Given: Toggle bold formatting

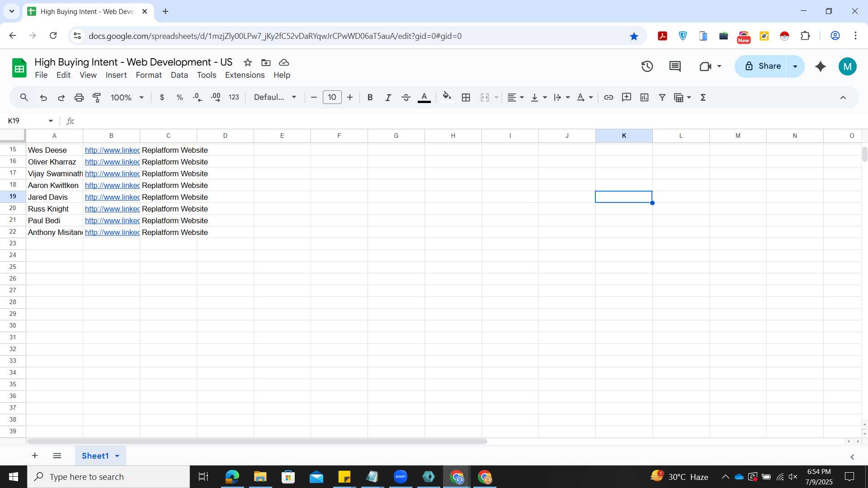Looking at the screenshot, I should (370, 97).
